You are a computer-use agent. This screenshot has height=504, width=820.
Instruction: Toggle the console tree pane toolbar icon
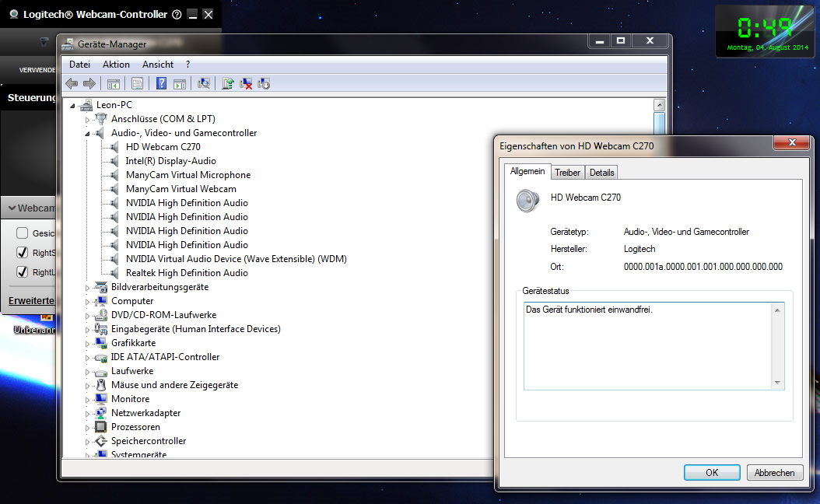(114, 84)
